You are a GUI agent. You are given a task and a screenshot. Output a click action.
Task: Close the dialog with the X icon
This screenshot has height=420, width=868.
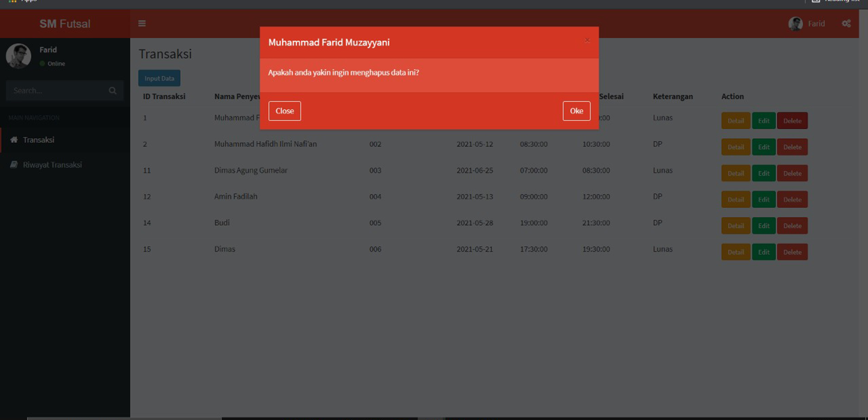coord(587,40)
